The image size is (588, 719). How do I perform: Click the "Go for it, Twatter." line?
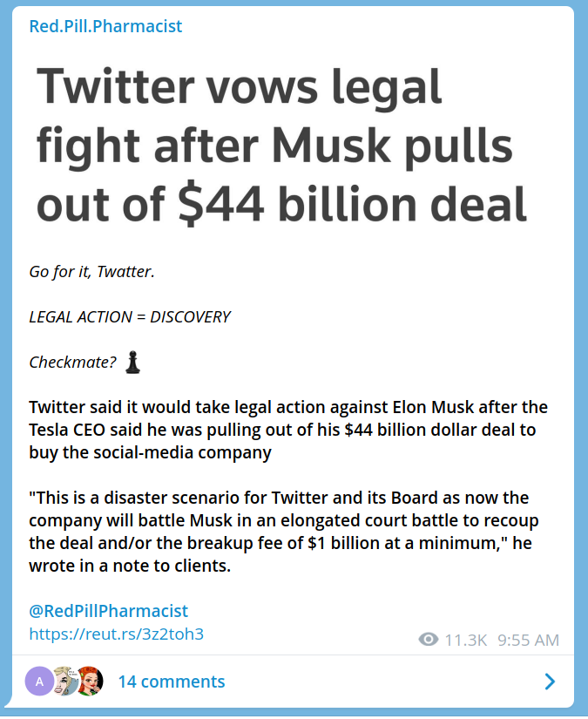click(91, 272)
